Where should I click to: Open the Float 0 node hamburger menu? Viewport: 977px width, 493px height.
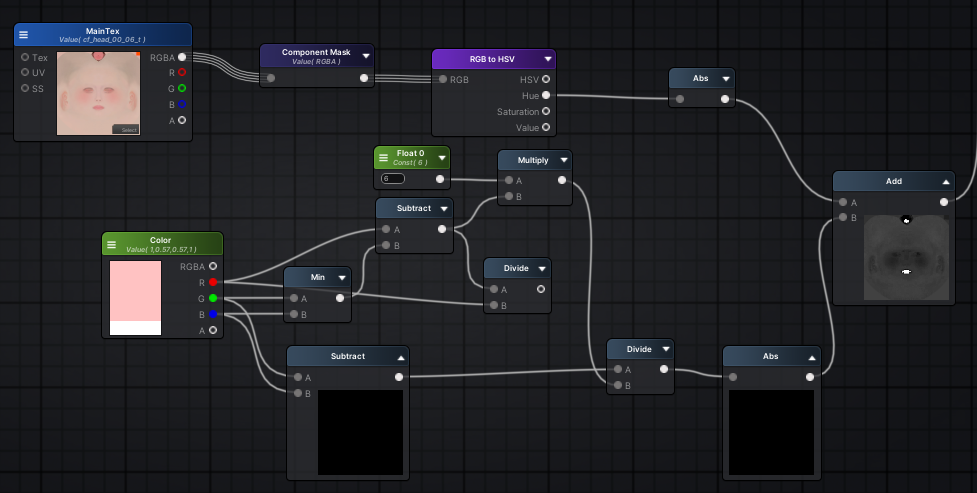coord(383,158)
